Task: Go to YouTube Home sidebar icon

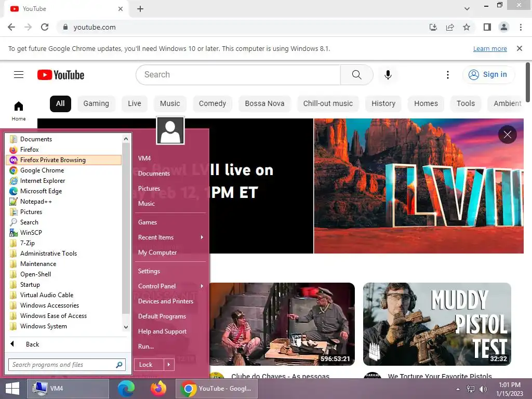Action: 19,111
